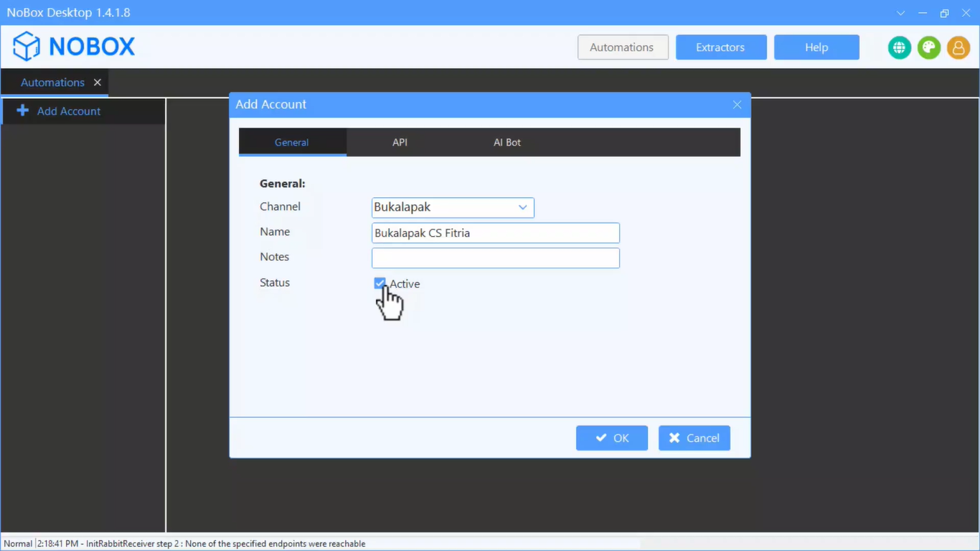
Task: Select the General tab
Action: tap(291, 142)
